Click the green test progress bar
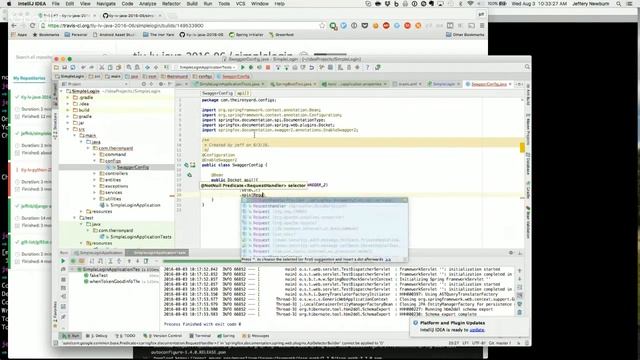640x360 pixels. [202, 261]
